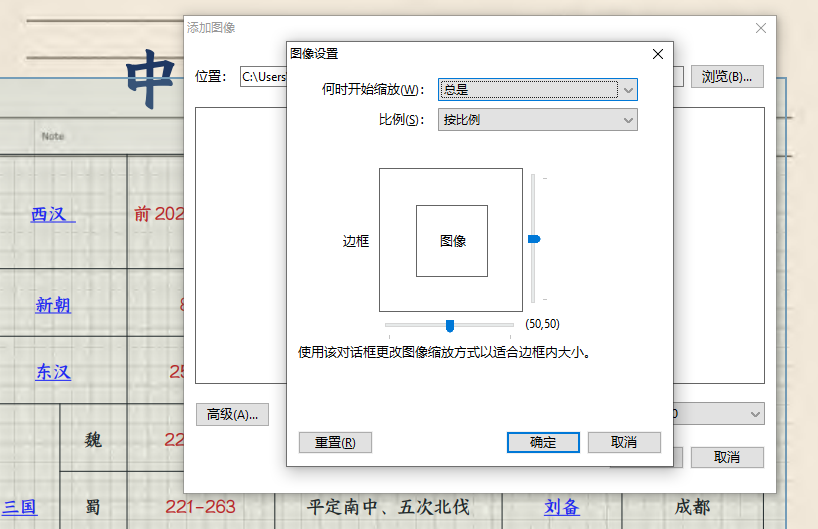Click 取消 in the 图像设置 dialog
Screen dimensions: 818x529
click(624, 442)
